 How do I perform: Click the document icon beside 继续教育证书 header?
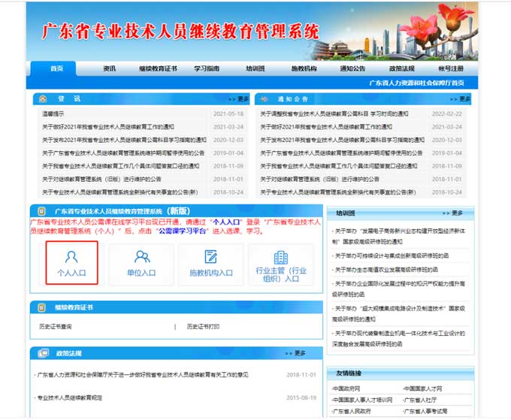coord(42,307)
